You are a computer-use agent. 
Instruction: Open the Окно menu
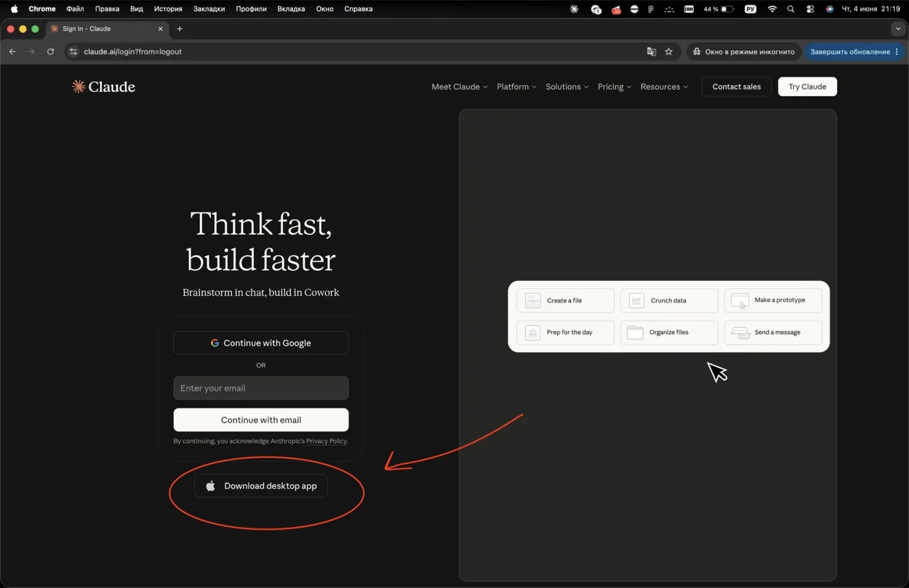(x=325, y=9)
